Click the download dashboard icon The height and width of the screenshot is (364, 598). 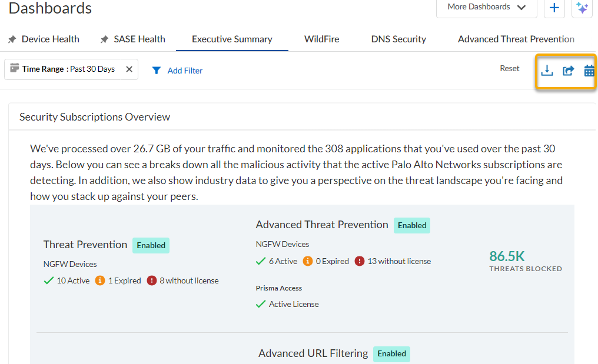point(547,71)
